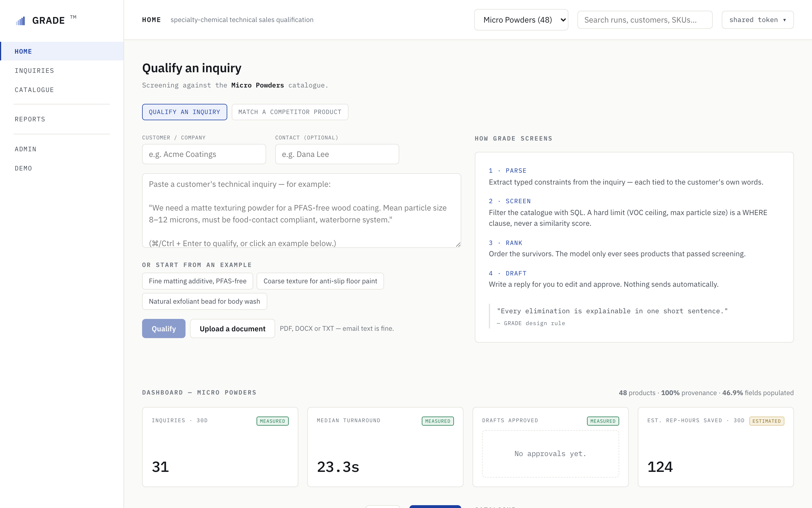Focus the Search runs, customers, SKUs field
This screenshot has height=508, width=812.
coord(645,20)
